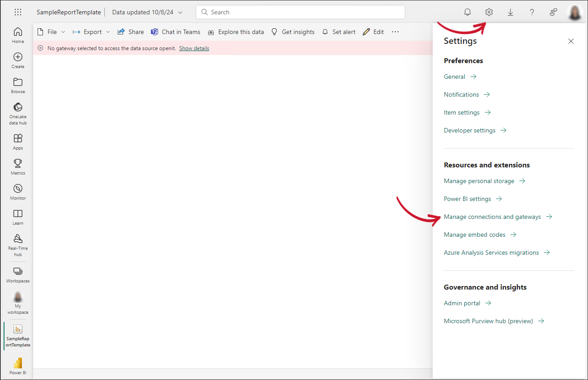588x380 pixels.
Task: Click the help question mark icon
Action: point(532,12)
